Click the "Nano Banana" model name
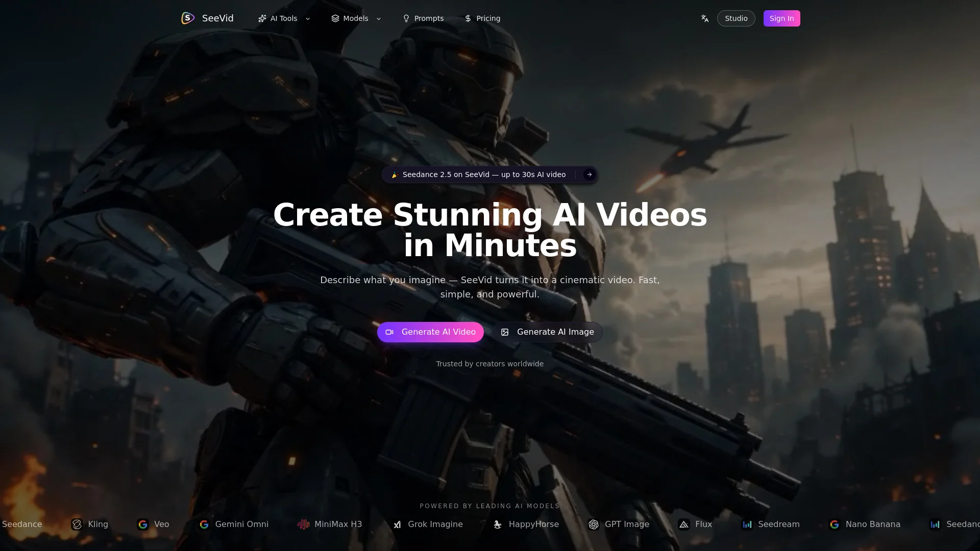 (x=873, y=524)
